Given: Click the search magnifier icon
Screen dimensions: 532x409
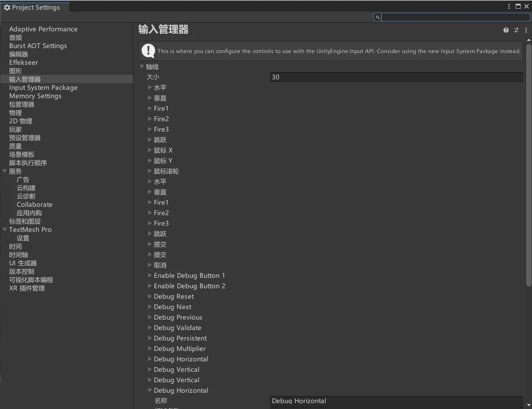Looking at the screenshot, I should click(x=378, y=17).
